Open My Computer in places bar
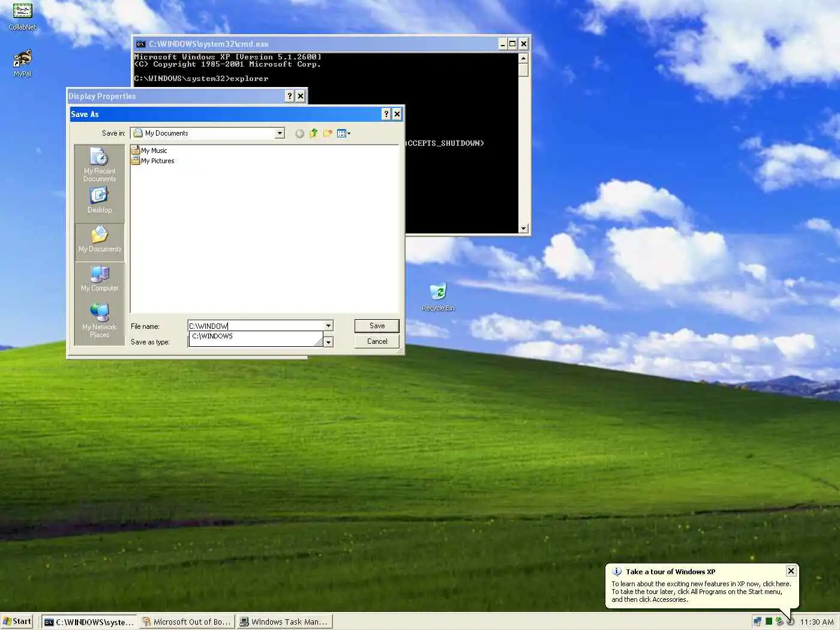840x630 pixels. [100, 278]
